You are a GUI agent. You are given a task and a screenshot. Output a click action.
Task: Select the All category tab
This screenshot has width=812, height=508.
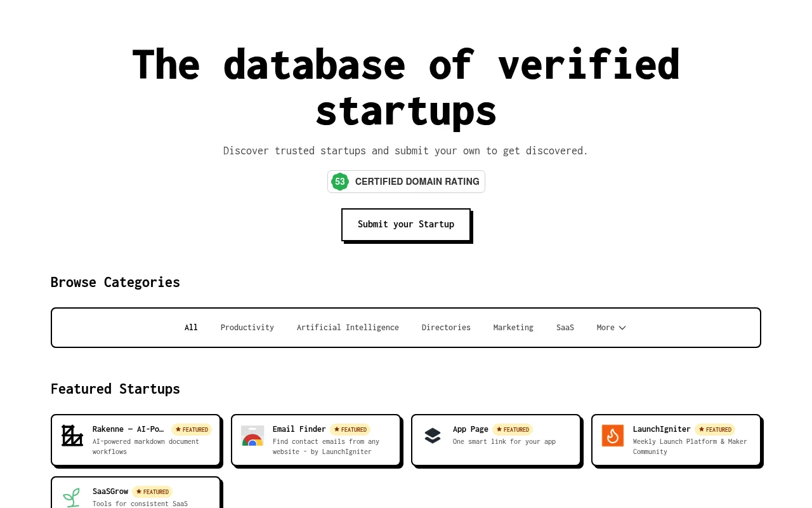coord(191,327)
